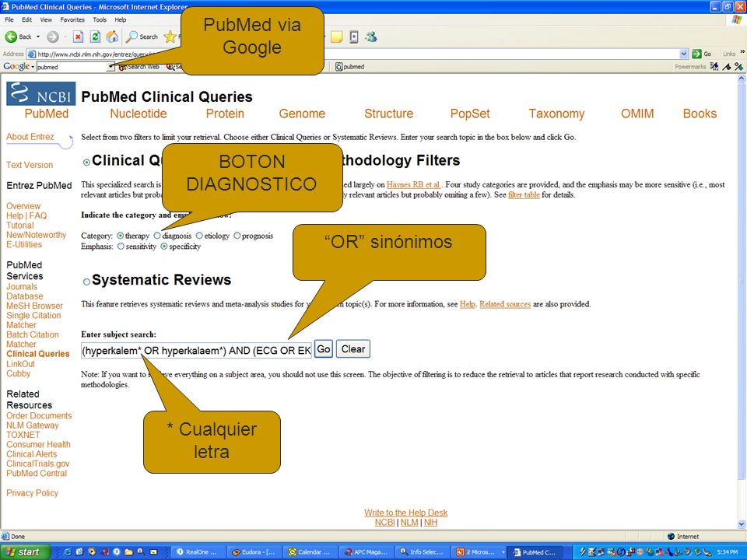Go to the Home page icon

tap(112, 37)
